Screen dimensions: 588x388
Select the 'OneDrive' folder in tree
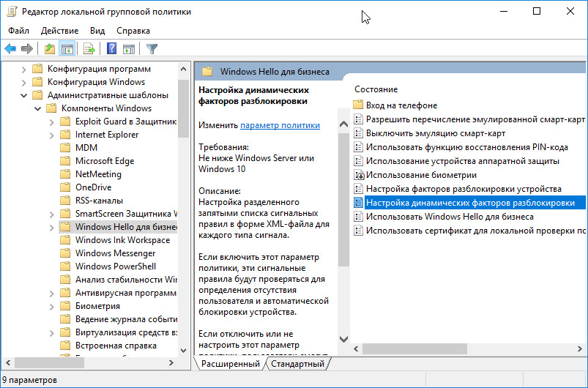(x=93, y=187)
